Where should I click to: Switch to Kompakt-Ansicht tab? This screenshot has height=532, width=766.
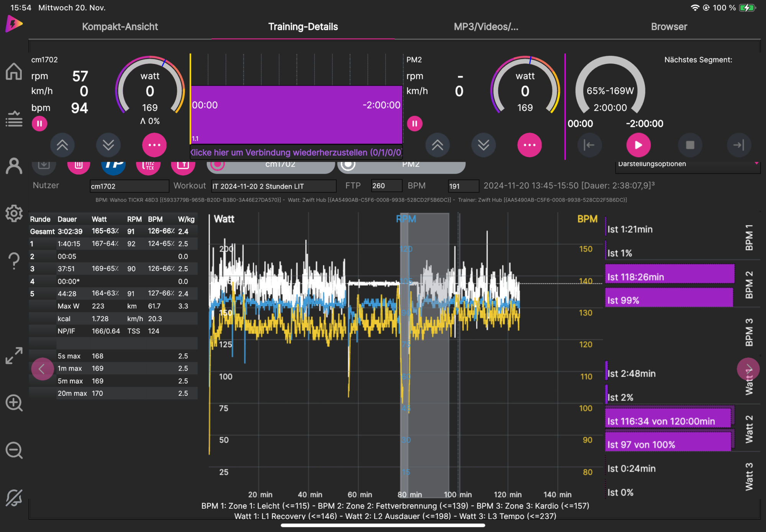(x=120, y=27)
